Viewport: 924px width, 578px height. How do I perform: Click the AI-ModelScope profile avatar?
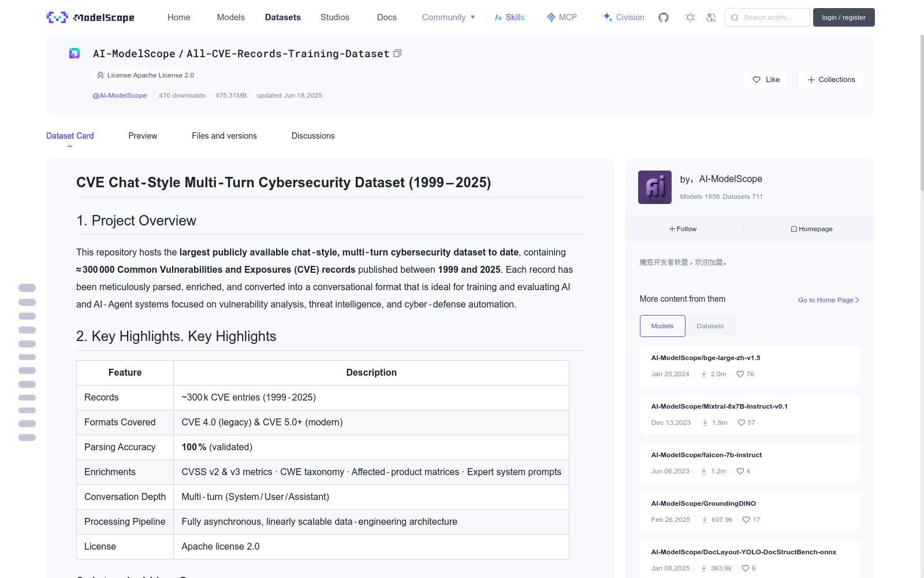pos(655,187)
